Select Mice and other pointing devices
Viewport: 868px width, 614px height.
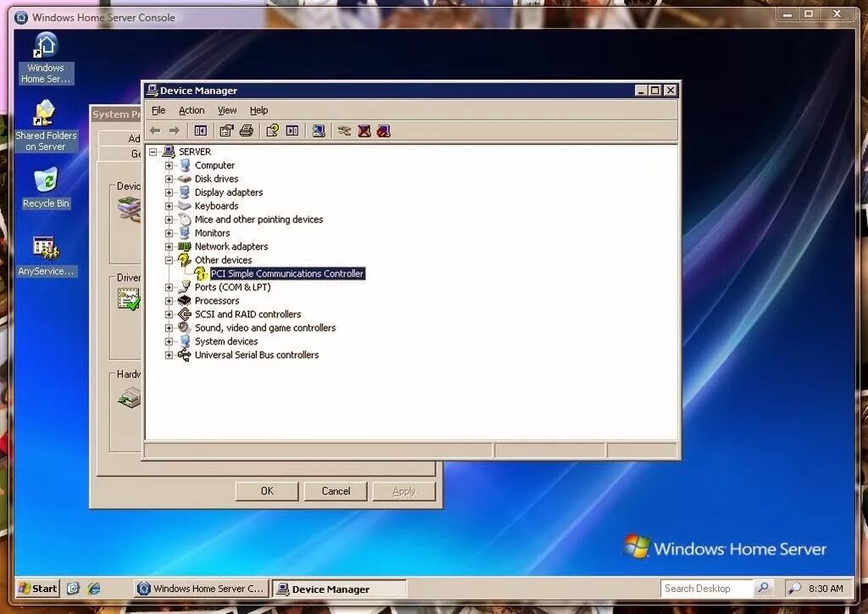259,220
